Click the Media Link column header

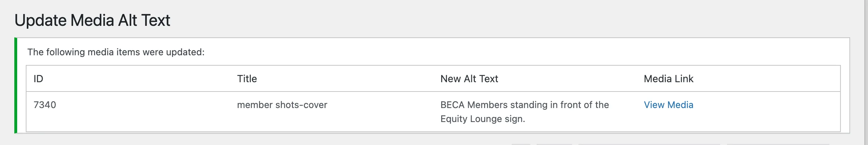(x=668, y=79)
